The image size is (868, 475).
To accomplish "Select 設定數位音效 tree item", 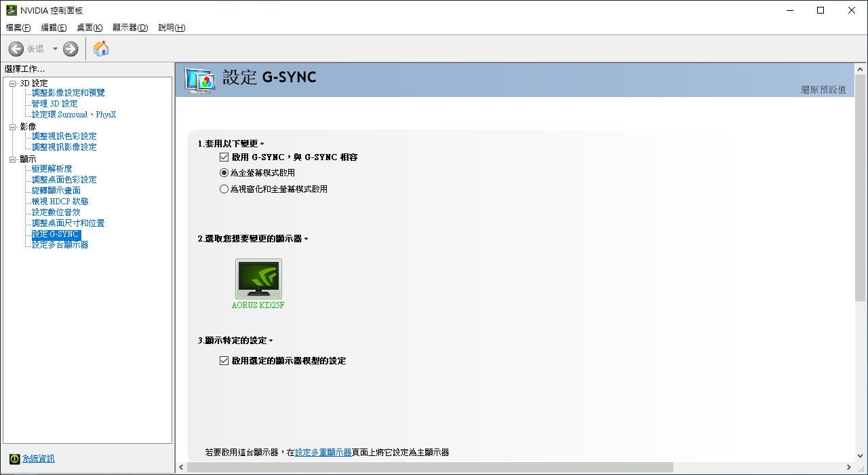I will pyautogui.click(x=56, y=212).
